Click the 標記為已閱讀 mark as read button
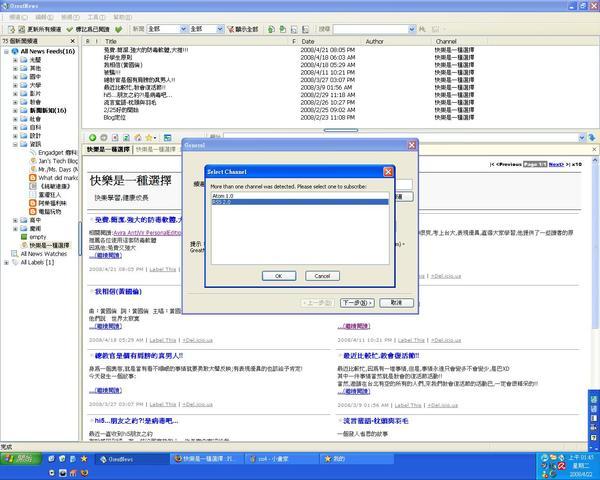 [88, 29]
